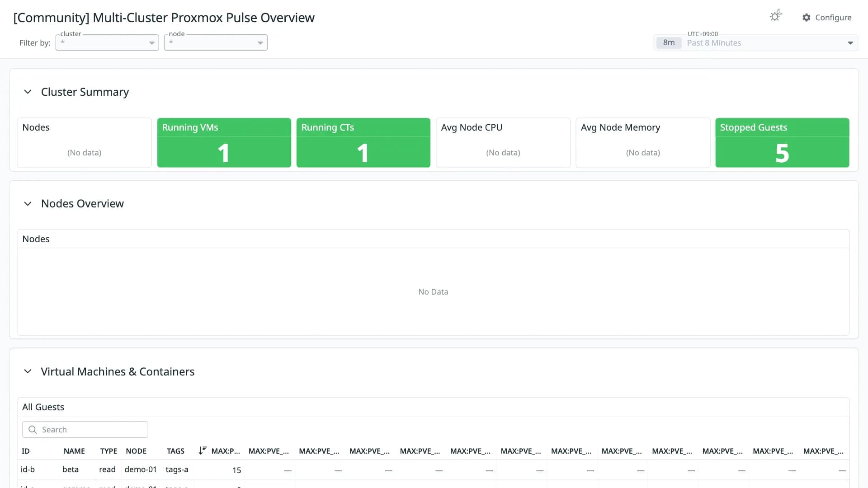This screenshot has width=868, height=488.
Task: Click the tags-a cell in beta row
Action: 177,469
